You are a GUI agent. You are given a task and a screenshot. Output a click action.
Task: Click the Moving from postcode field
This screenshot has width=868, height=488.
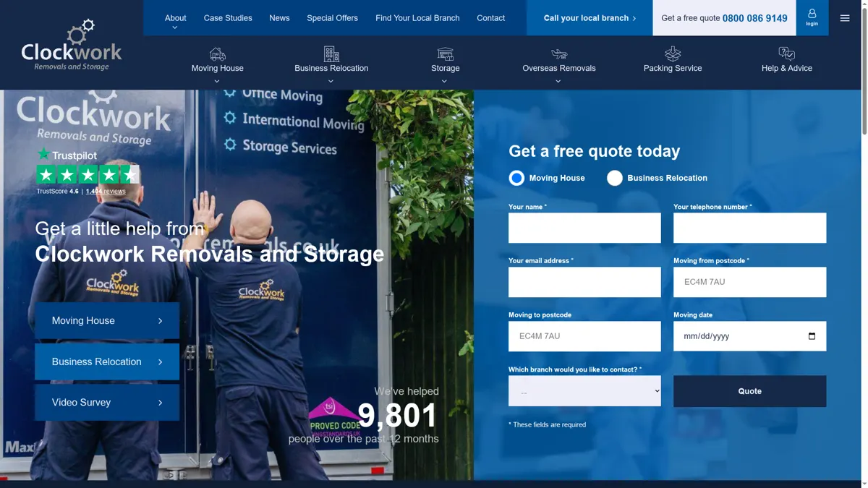pyautogui.click(x=749, y=282)
